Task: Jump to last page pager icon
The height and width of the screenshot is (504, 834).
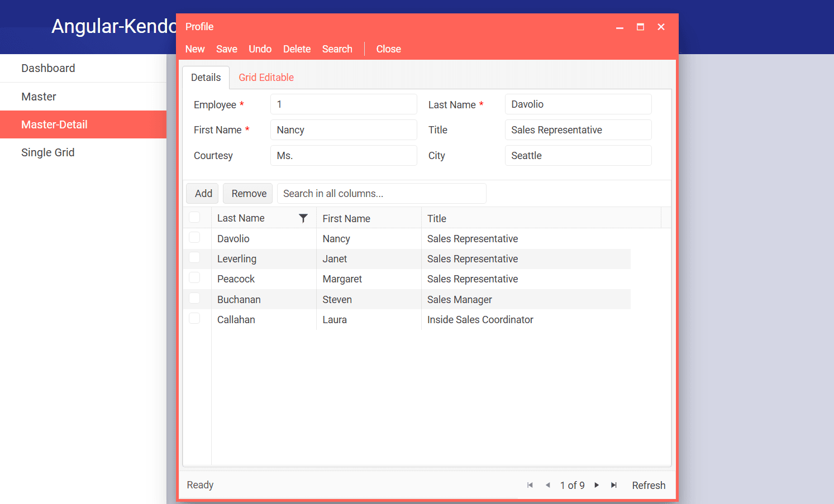Action: [x=614, y=485]
